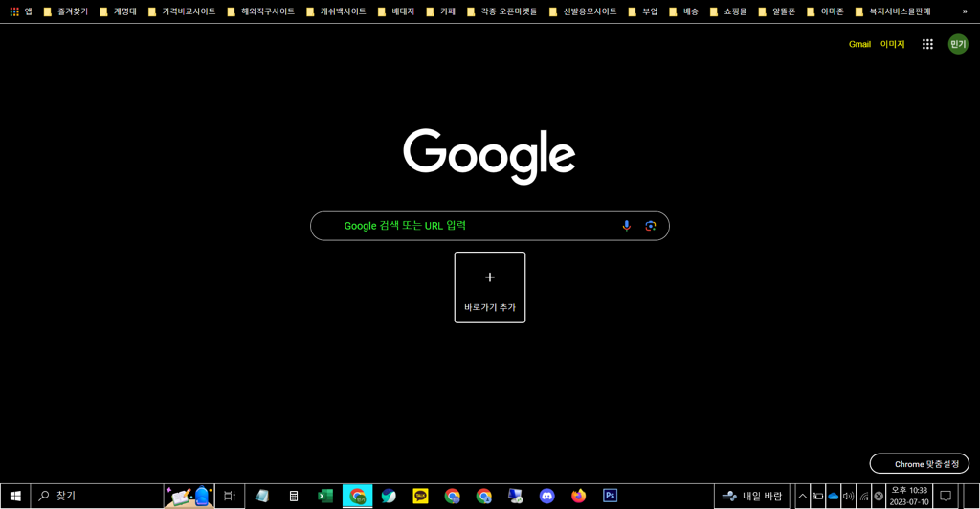Open the Gmail link
The image size is (980, 509).
[x=859, y=44]
